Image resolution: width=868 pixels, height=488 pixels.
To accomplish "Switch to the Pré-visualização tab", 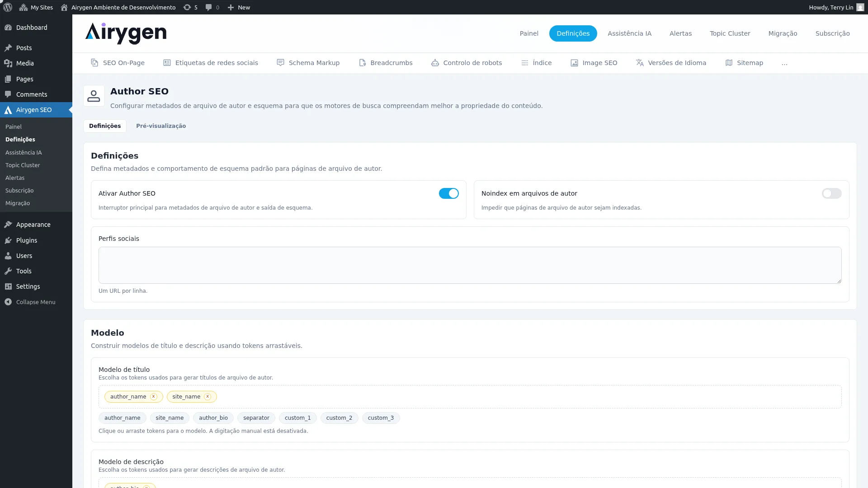I will click(161, 126).
